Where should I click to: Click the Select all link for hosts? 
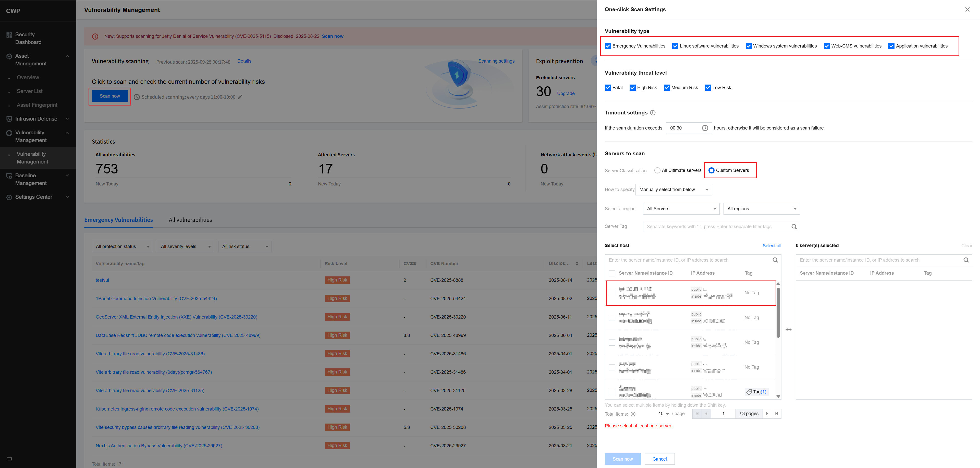(771, 245)
